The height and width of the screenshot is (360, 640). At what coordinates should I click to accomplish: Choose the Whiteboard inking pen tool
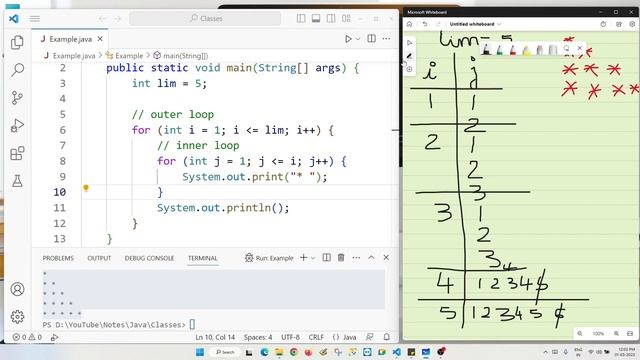409,56
